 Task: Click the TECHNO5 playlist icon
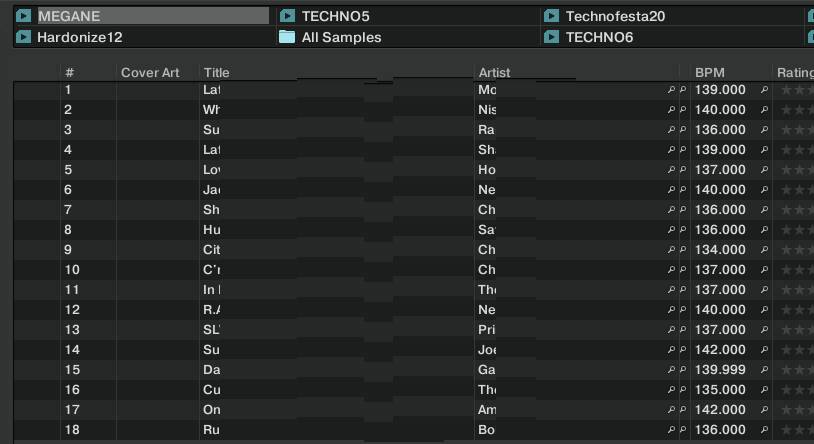click(287, 16)
